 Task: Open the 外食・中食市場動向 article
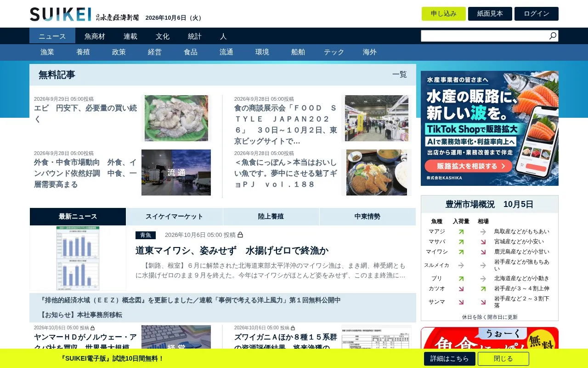pyautogui.click(x=85, y=173)
